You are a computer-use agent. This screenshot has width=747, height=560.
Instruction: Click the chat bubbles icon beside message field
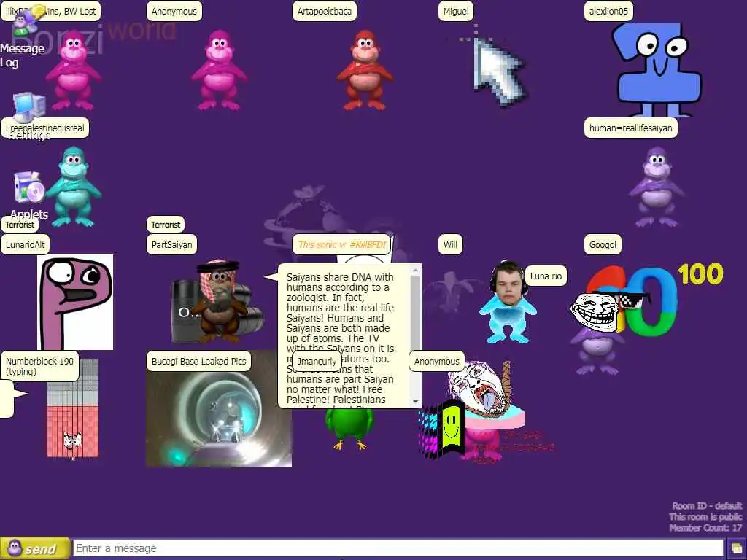coord(737,548)
